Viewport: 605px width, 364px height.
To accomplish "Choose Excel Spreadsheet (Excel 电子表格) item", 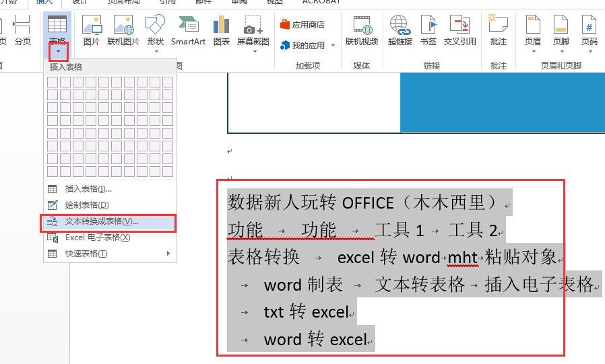I will click(x=110, y=238).
